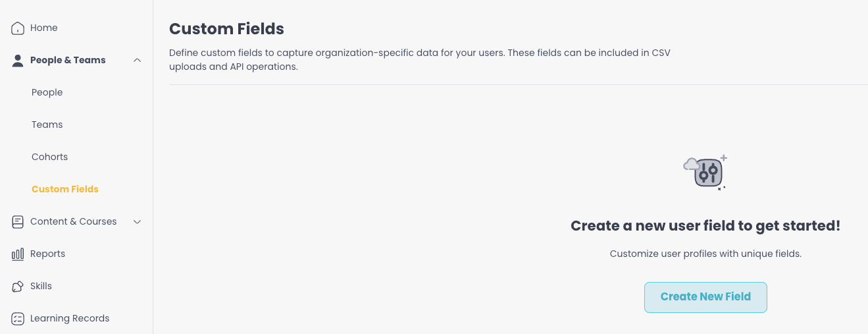Navigate to Skills label
This screenshot has height=334, width=868.
tap(41, 287)
